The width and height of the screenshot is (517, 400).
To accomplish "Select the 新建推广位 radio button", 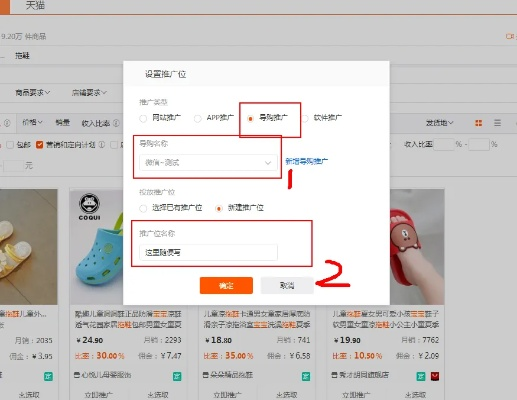I will [219, 208].
